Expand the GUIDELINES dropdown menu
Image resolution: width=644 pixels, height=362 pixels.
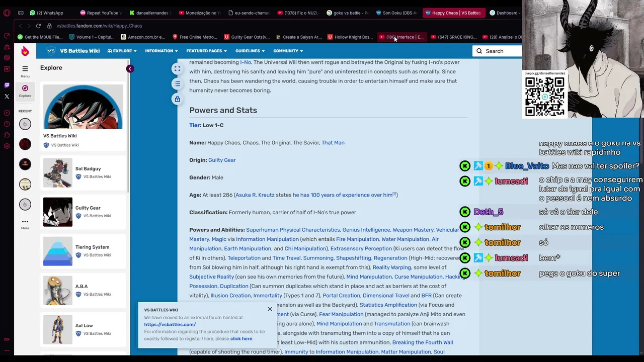250,51
